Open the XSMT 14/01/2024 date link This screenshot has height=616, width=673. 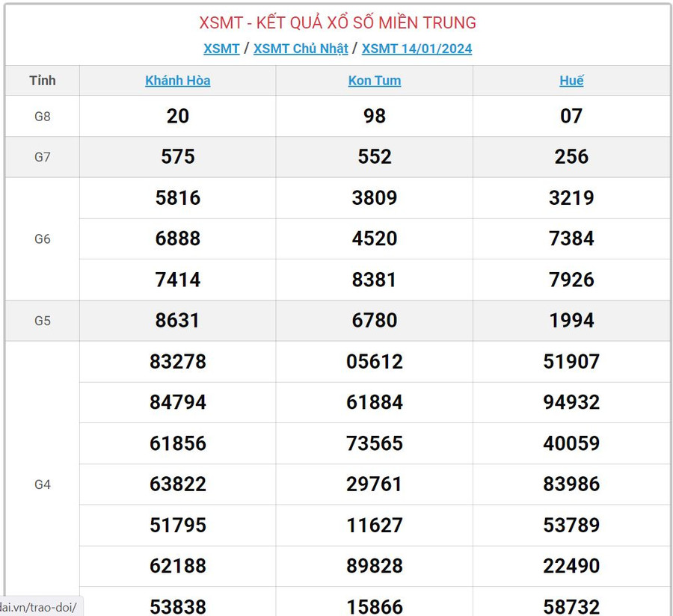coord(417,49)
